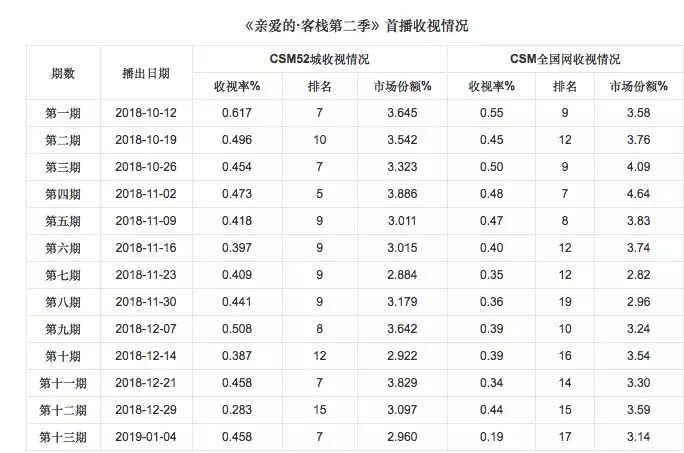Click the rating value 0.283
This screenshot has width=684, height=453.
coord(237,410)
